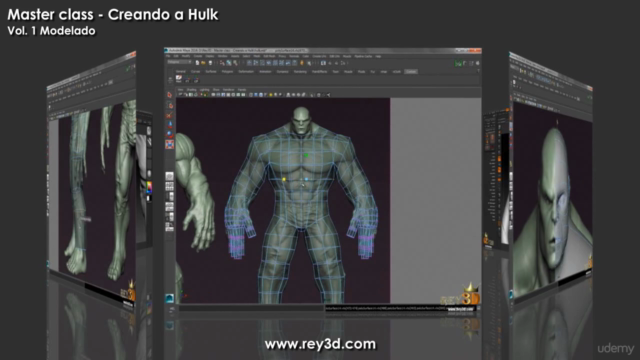This screenshot has height=360, width=640.
Task: Click the New Scene icon
Action: tap(198, 63)
